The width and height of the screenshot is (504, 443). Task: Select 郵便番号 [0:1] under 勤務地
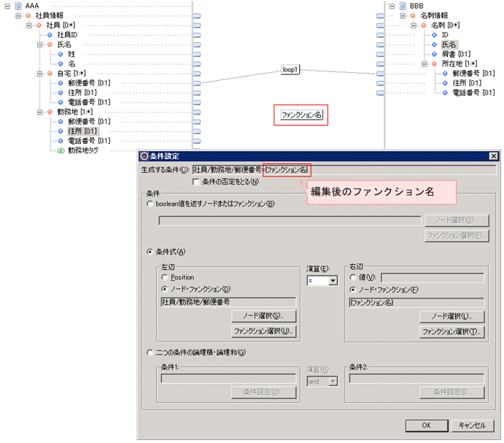pos(89,122)
